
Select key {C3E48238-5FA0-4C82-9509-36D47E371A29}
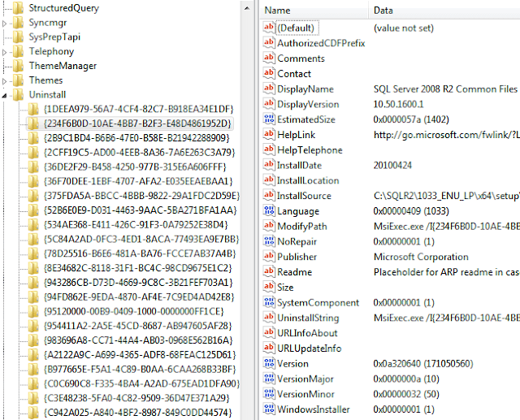(x=136, y=398)
